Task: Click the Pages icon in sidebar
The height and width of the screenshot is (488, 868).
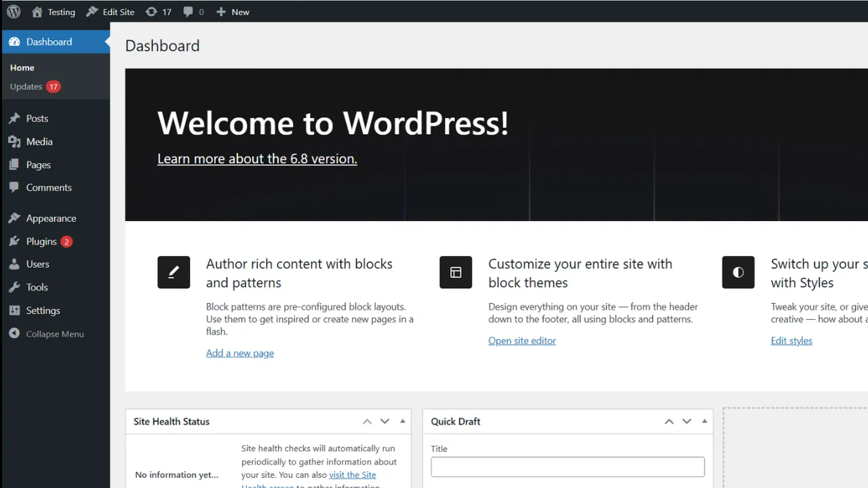Action: [14, 165]
